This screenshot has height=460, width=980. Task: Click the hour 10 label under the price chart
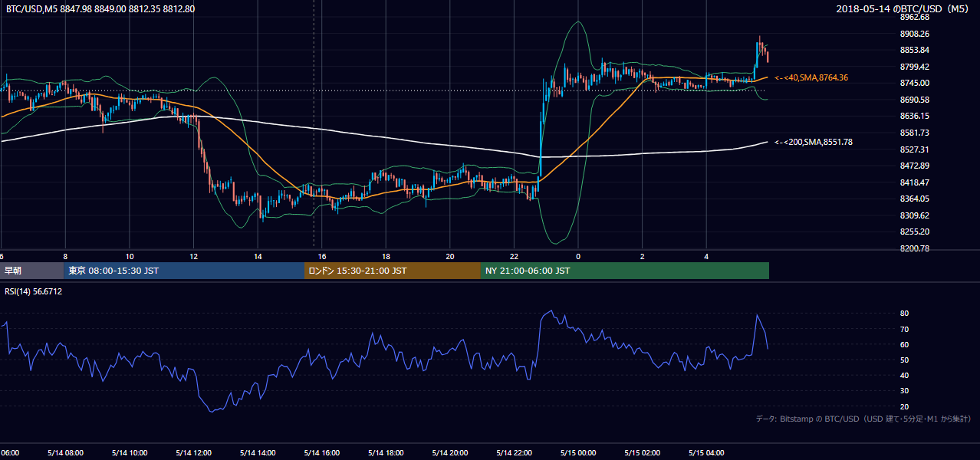[130, 257]
